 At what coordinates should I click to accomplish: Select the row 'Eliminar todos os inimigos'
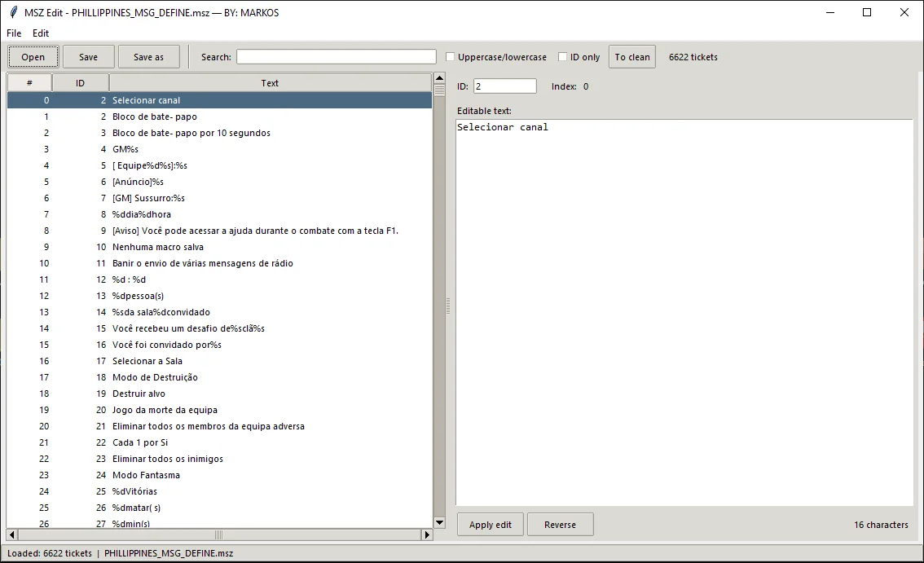point(219,460)
